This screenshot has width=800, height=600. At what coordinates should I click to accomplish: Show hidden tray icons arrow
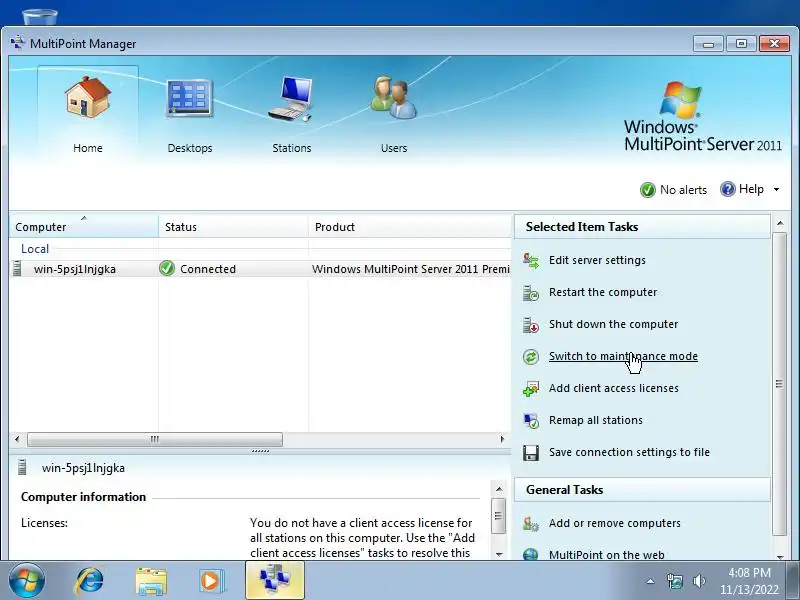[x=650, y=581]
